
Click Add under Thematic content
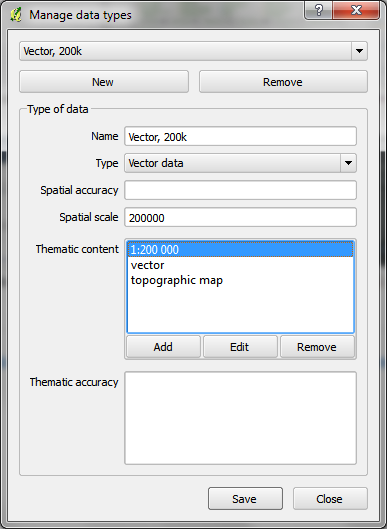click(163, 347)
